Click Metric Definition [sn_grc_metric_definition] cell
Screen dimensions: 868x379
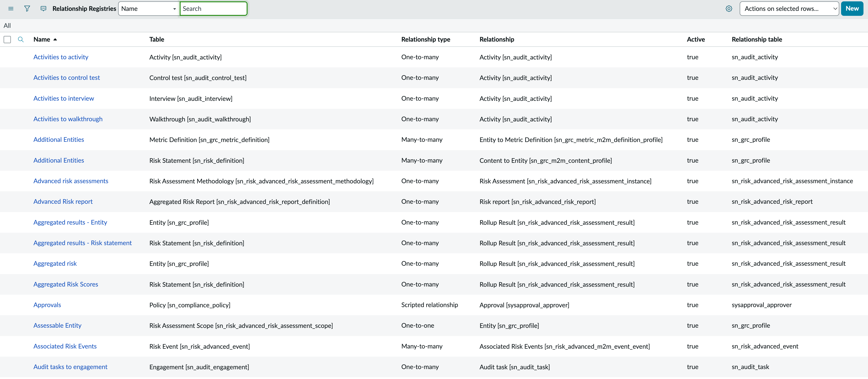[209, 140]
